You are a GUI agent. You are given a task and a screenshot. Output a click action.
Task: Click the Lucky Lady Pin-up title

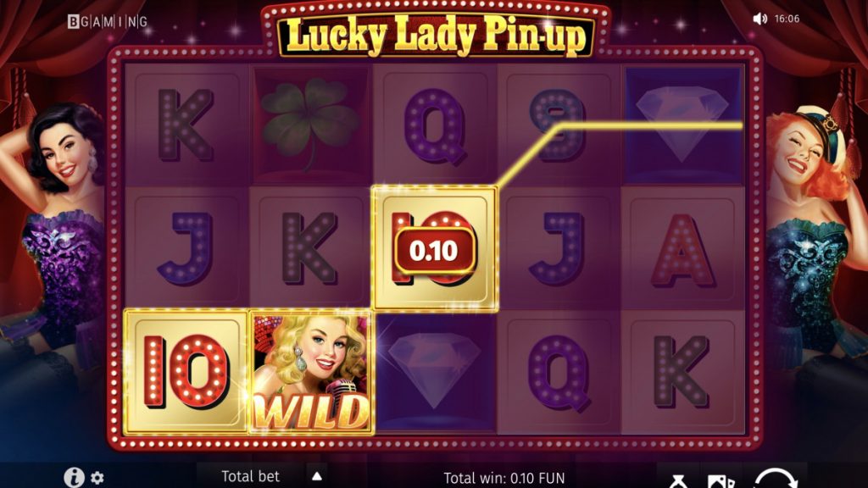[x=437, y=36]
